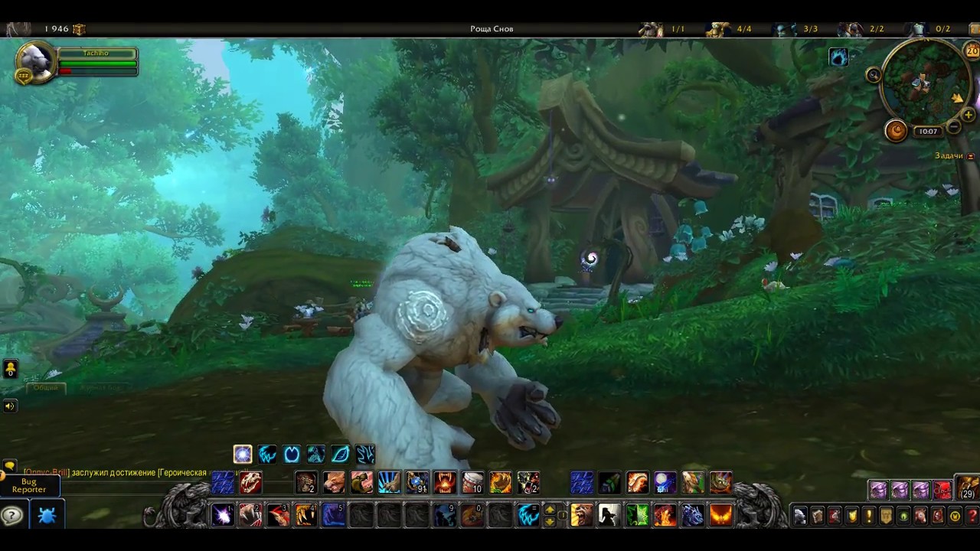Use the bone skull ability icon

tap(250, 482)
